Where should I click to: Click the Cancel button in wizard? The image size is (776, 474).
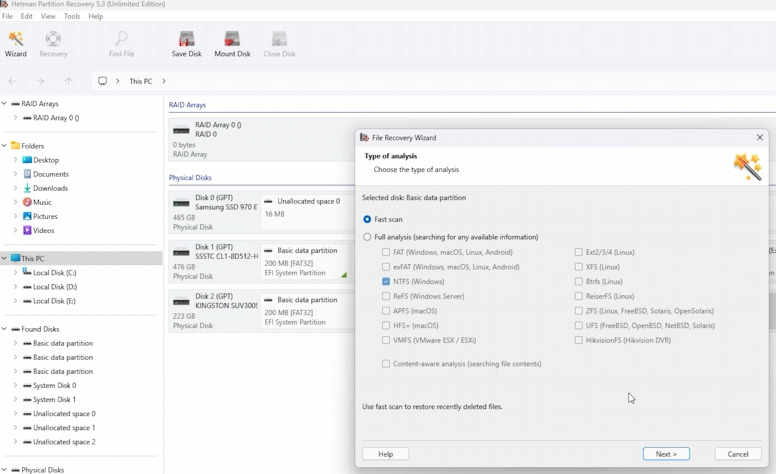738,454
